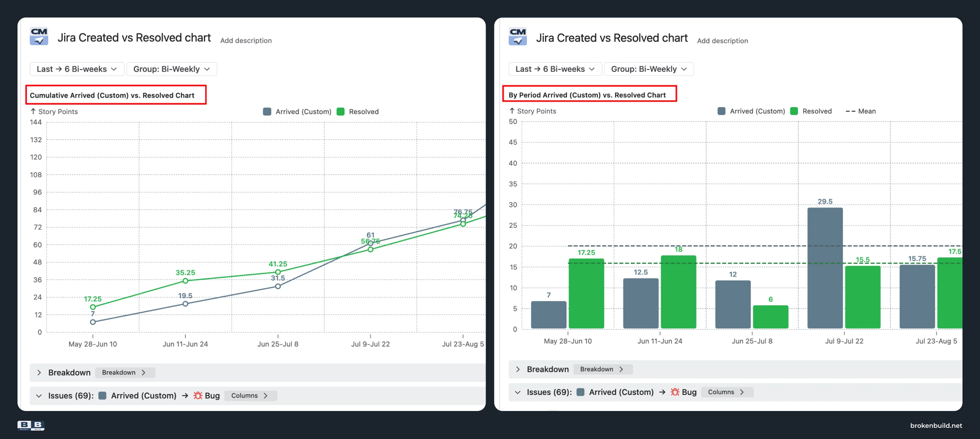Click the Arrived bar labeled 12
Image resolution: width=980 pixels, height=439 pixels.
coord(733,304)
